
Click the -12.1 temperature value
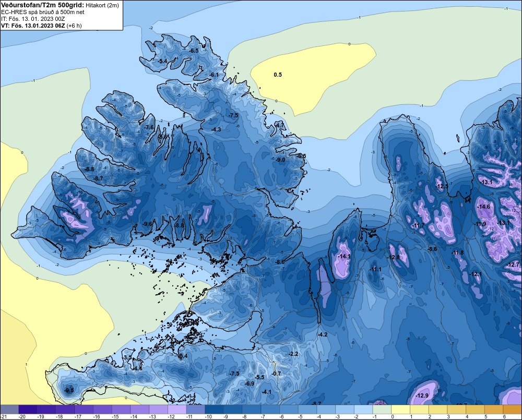(x=476, y=274)
